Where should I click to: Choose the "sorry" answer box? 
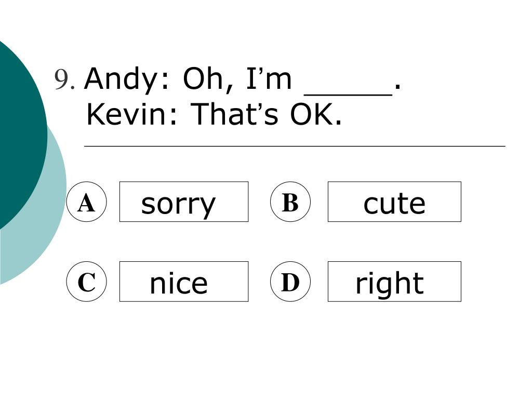(184, 202)
